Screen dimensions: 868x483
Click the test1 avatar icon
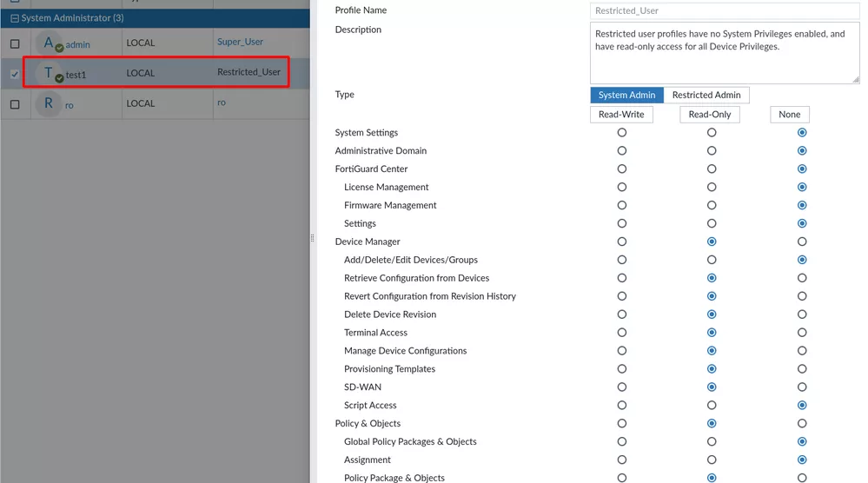[49, 73]
